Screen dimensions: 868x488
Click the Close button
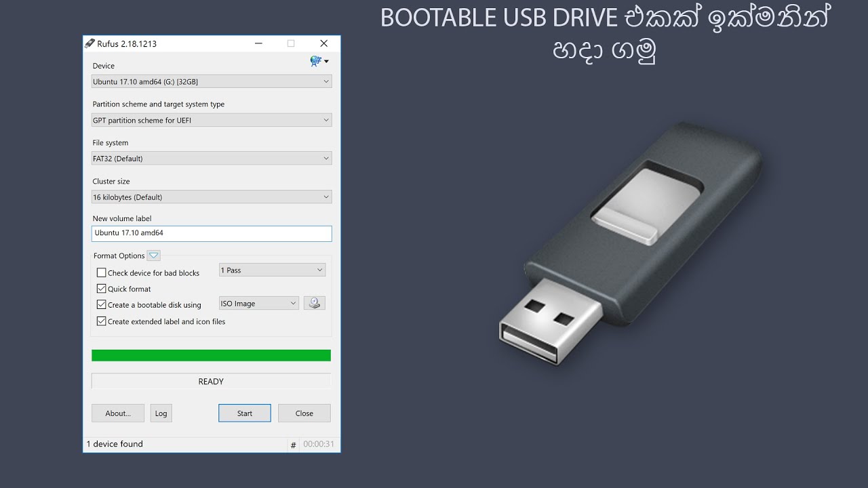(x=304, y=413)
